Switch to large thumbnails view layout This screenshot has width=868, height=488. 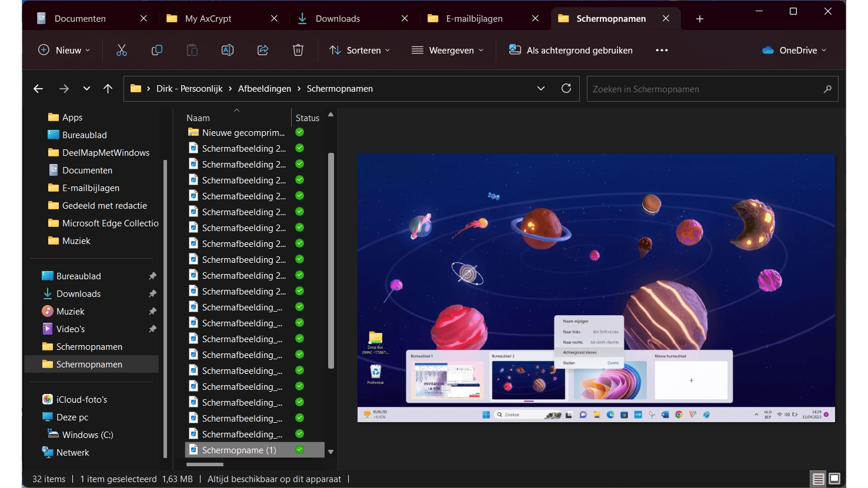pos(834,479)
